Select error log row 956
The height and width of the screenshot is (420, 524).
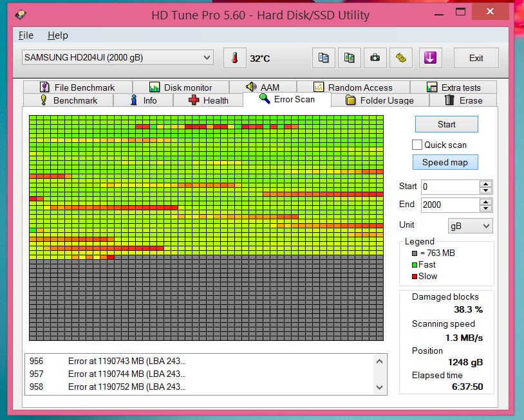tap(200, 361)
